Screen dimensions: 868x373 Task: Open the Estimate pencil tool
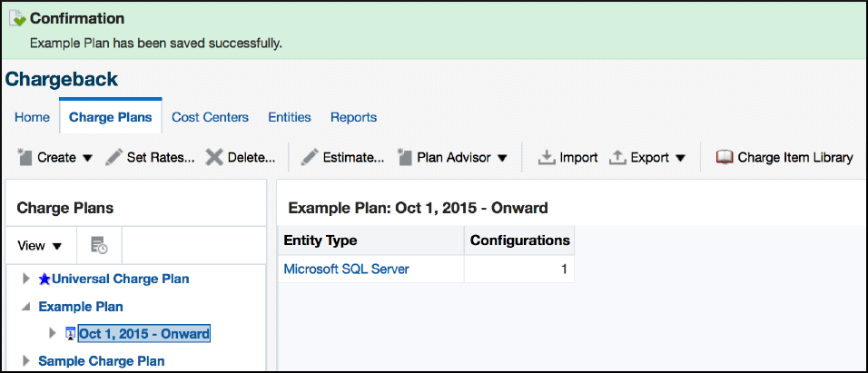coord(310,157)
